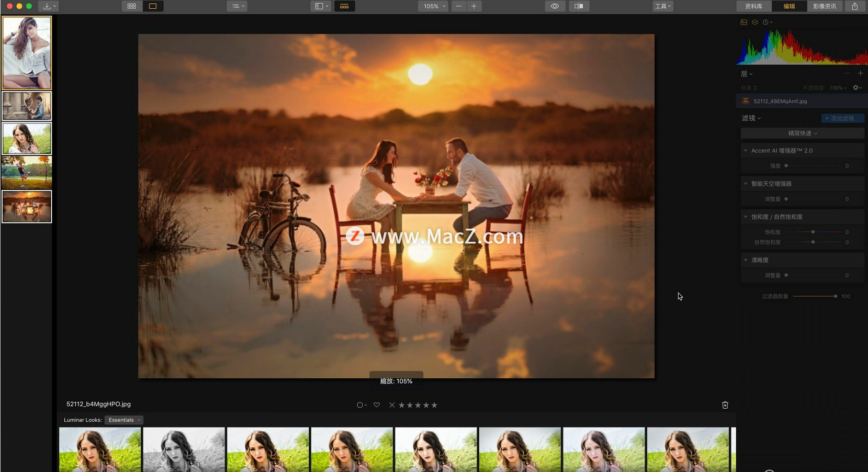Viewport: 868px width, 472px height.
Task: Select the jumping girl autumn thumbnail
Action: click(27, 172)
